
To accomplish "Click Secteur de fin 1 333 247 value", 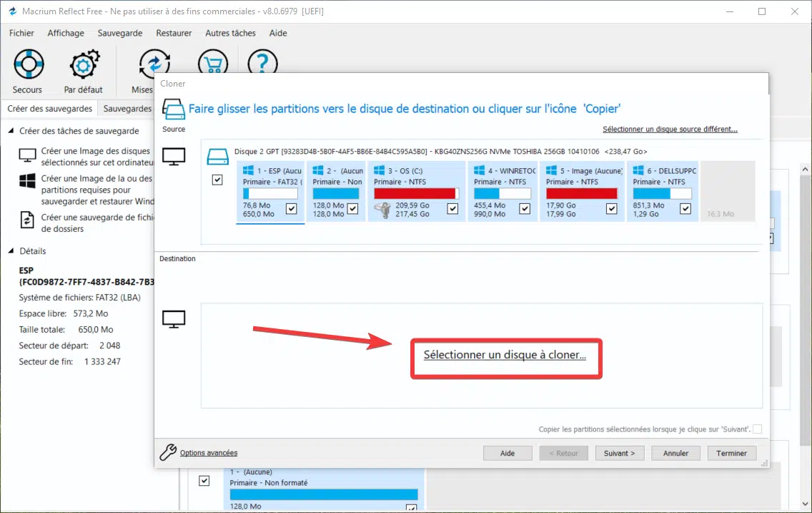I will pos(102,362).
